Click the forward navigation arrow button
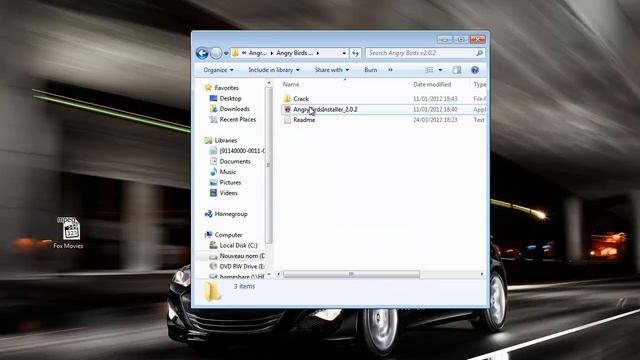The height and width of the screenshot is (360, 640). (216, 53)
